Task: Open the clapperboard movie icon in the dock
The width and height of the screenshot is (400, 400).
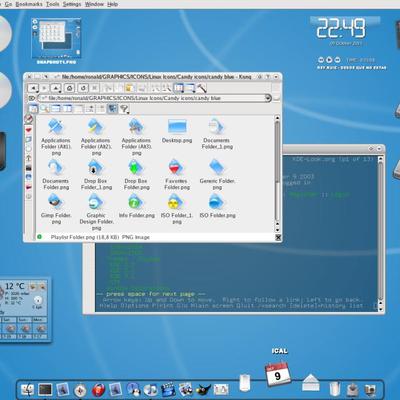Action: point(168,389)
